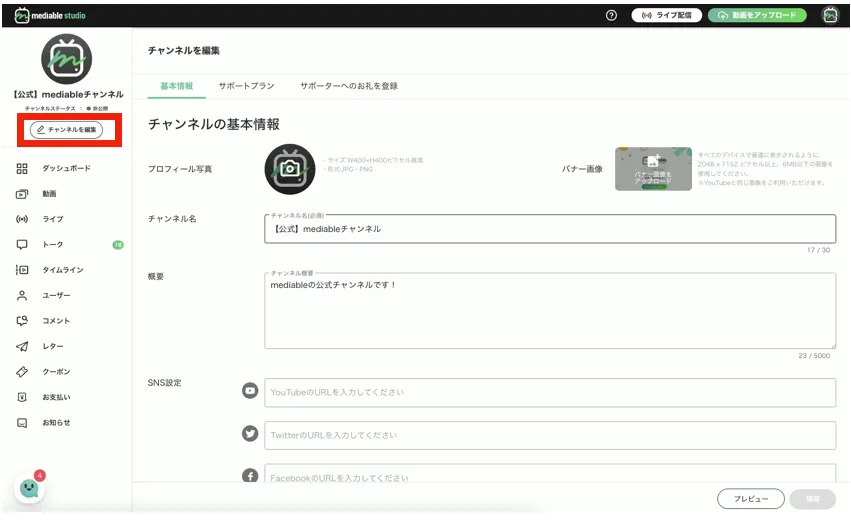Open the レター paper plane icon

(22, 346)
